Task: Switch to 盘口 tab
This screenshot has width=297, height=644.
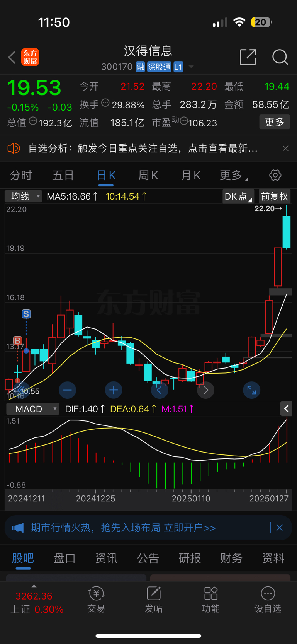Action: 64,558
